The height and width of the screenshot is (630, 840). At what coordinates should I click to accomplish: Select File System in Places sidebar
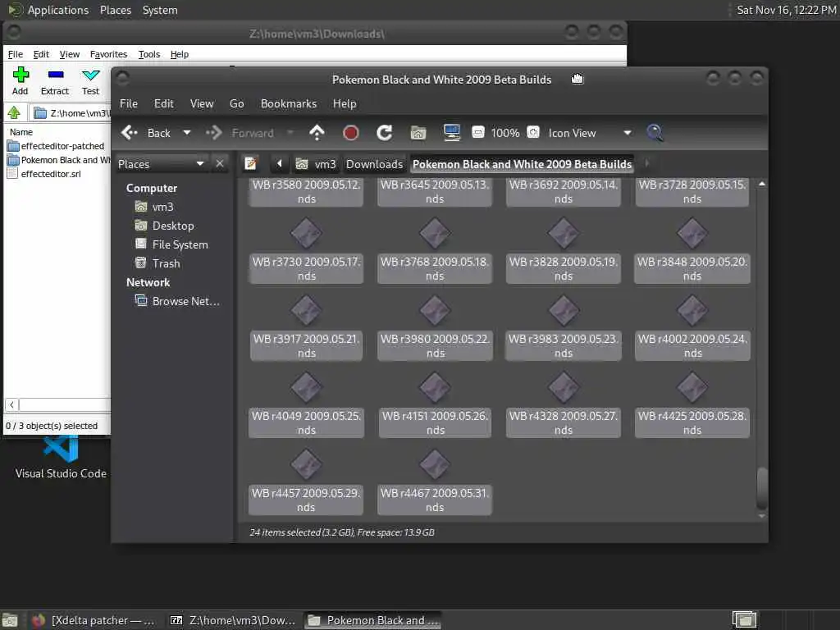point(171,244)
